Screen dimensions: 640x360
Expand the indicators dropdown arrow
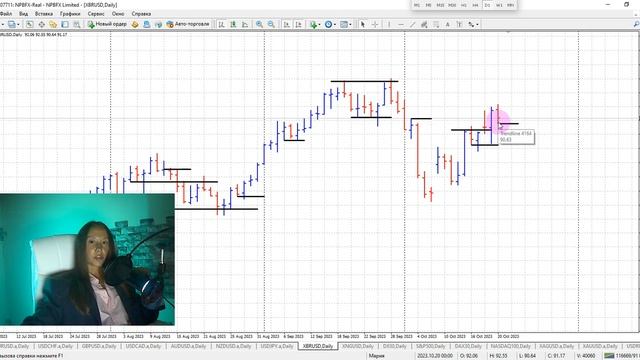319,24
